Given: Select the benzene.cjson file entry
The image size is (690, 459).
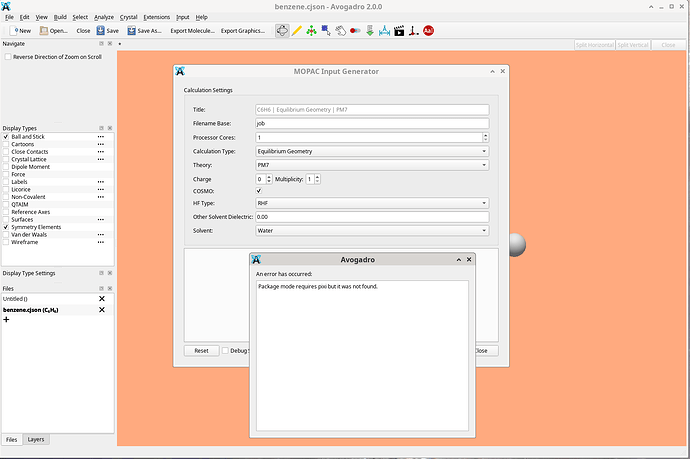Looking at the screenshot, I should click(x=30, y=310).
